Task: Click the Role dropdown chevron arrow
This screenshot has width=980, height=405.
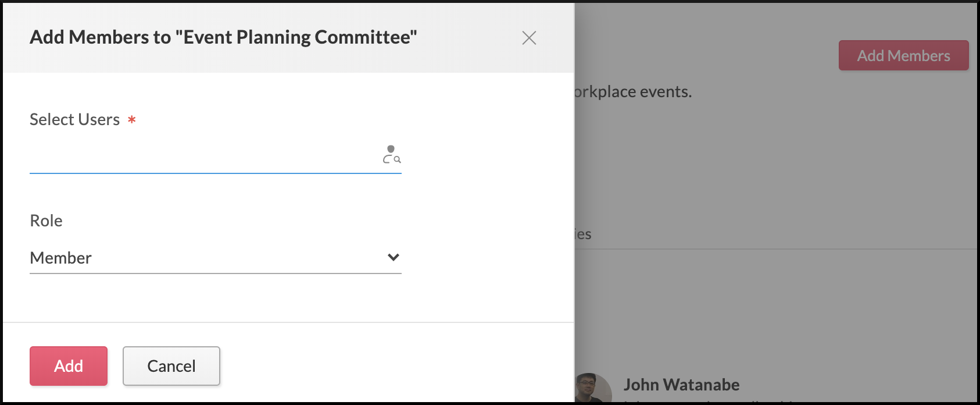Action: tap(394, 257)
